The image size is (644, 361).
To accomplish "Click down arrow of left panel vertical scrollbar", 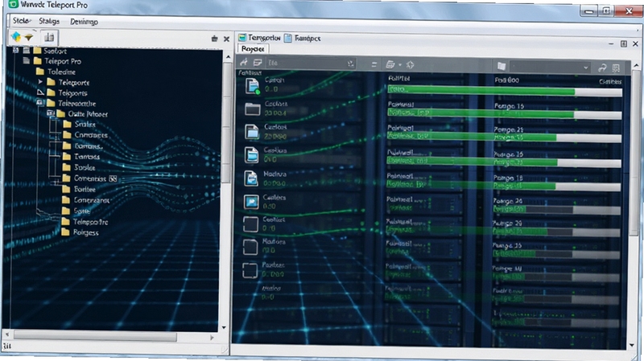I will (x=224, y=327).
